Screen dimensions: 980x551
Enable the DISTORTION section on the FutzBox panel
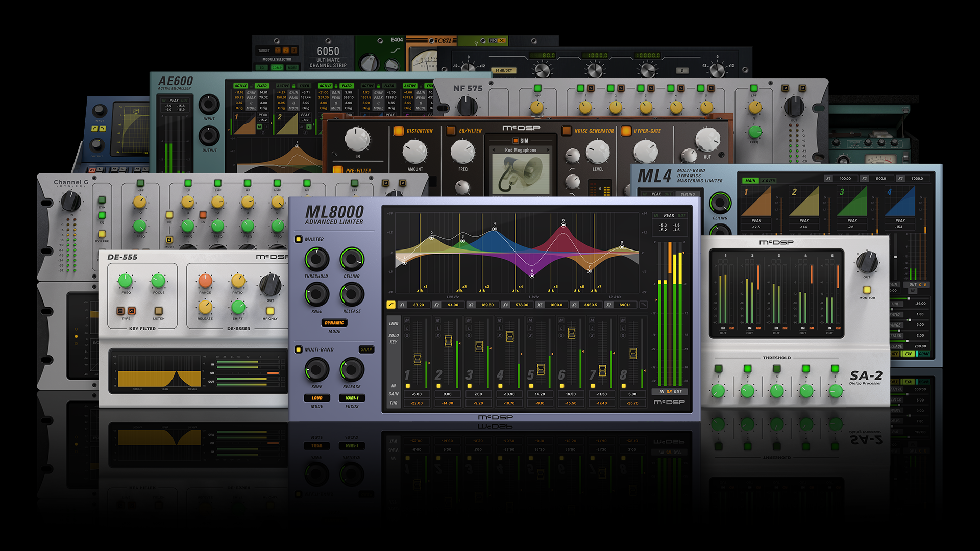[398, 131]
